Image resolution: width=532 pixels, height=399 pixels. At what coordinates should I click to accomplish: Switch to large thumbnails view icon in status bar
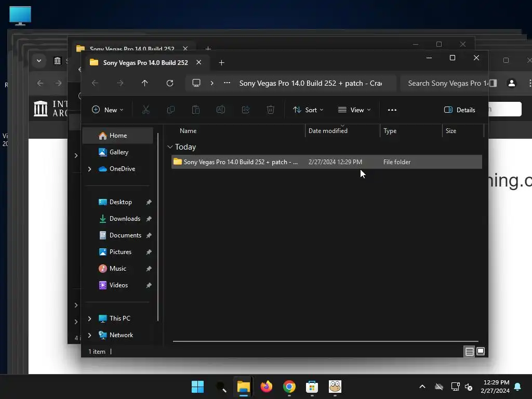tap(481, 352)
